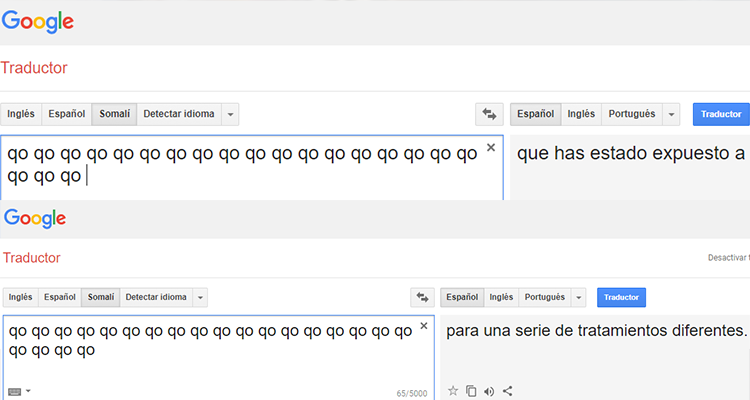Choose Portugués as target in upper translator
750x400 pixels.
point(631,114)
